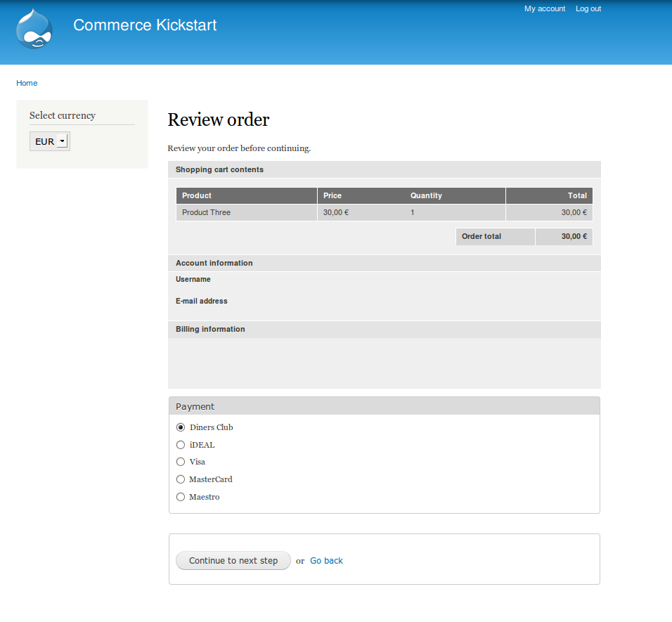
Task: Choose Visa as payment method
Action: 181,462
